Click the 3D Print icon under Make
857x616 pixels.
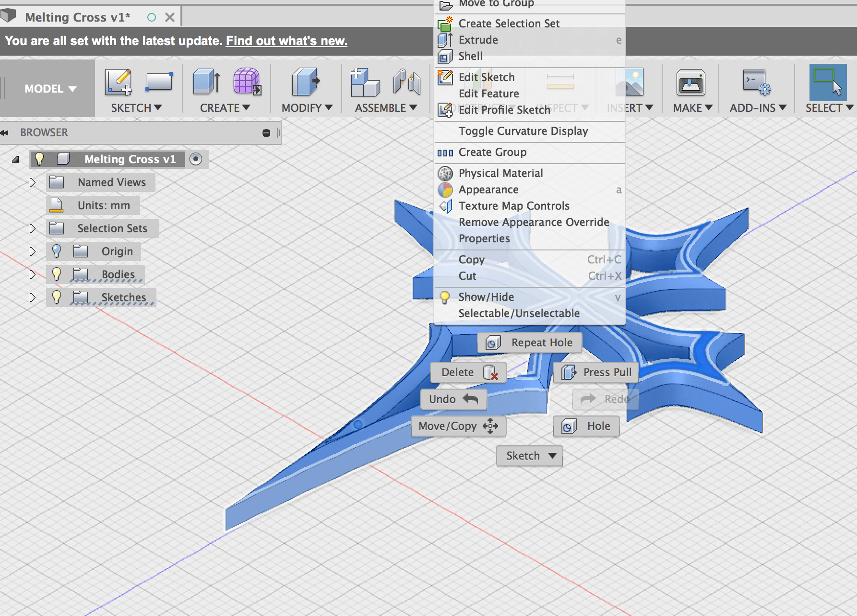click(x=690, y=83)
